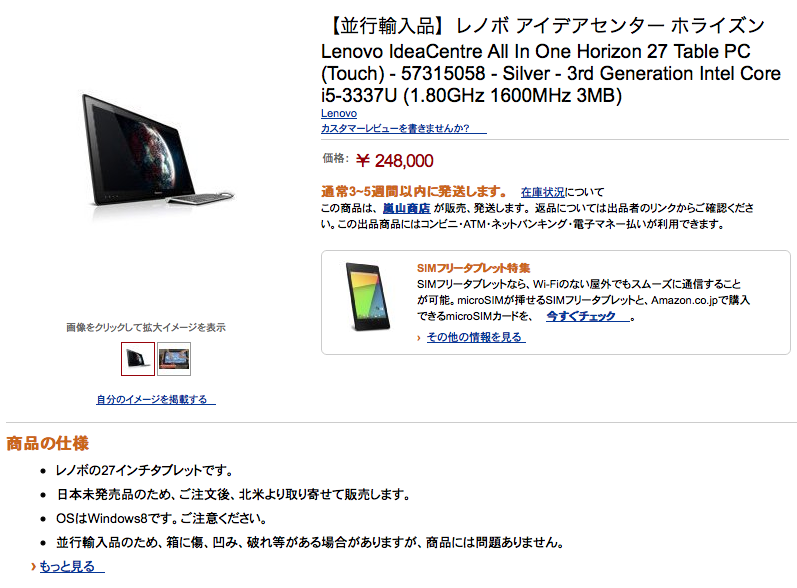The image size is (797, 588).
Task: Open the 在庫状況 stock status link
Action: click(542, 192)
